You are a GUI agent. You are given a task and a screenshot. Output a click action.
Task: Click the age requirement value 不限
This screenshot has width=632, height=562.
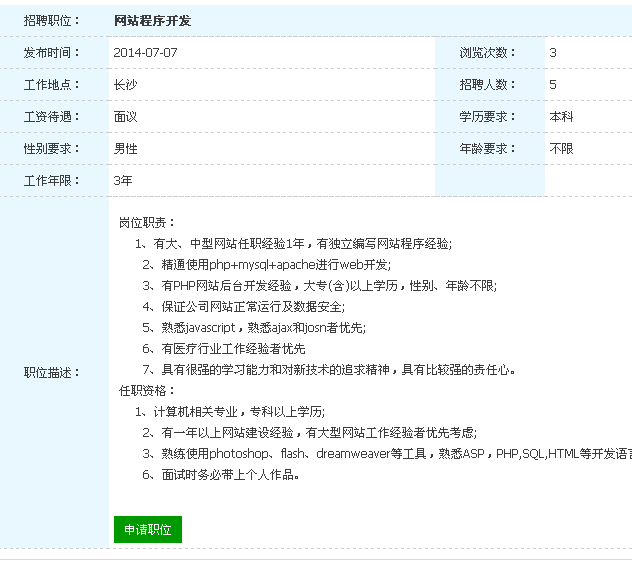561,149
